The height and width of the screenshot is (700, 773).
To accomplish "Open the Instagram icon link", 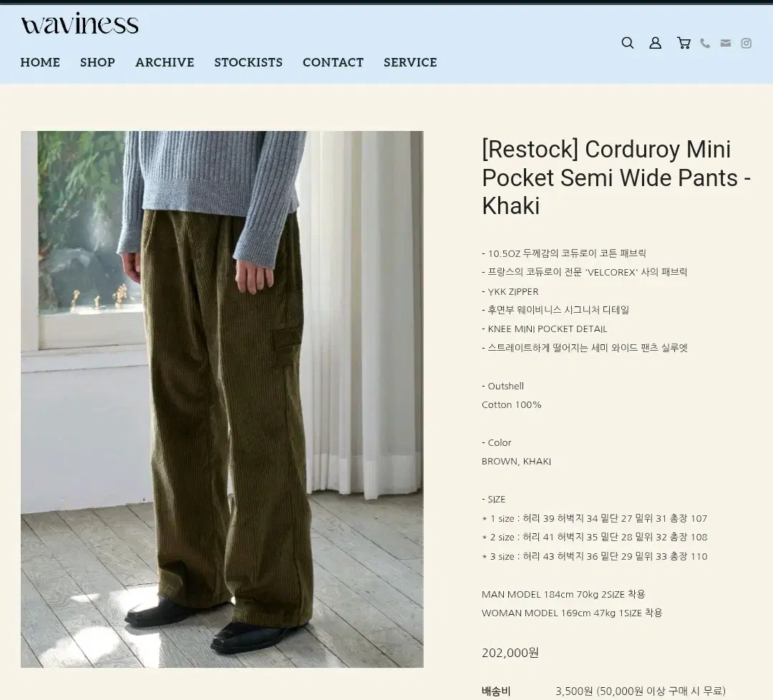I will 747,44.
